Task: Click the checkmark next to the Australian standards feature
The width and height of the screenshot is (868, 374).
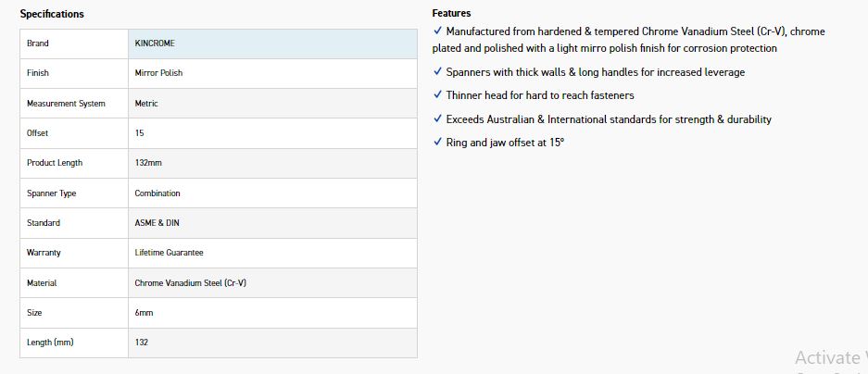Action: point(437,119)
